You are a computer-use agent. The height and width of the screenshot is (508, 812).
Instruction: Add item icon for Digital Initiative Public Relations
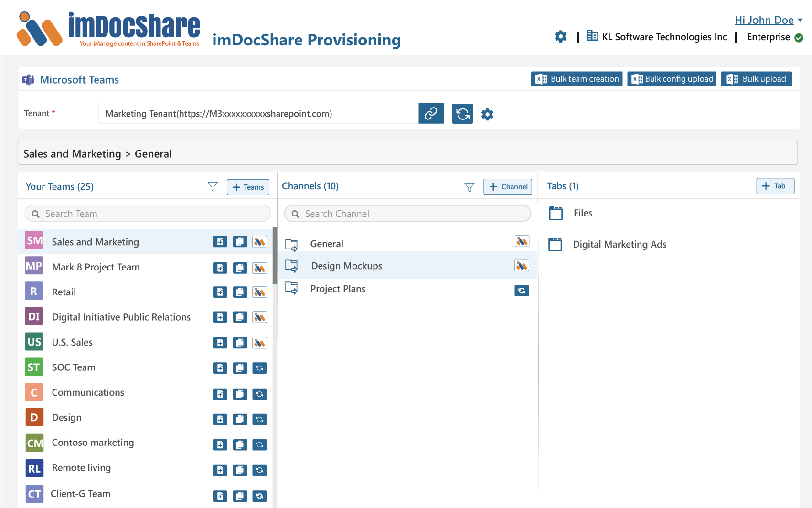click(220, 317)
